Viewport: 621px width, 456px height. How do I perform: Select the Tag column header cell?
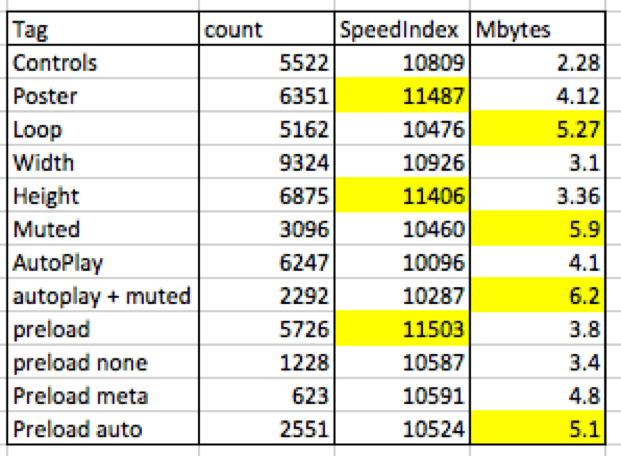(102, 28)
